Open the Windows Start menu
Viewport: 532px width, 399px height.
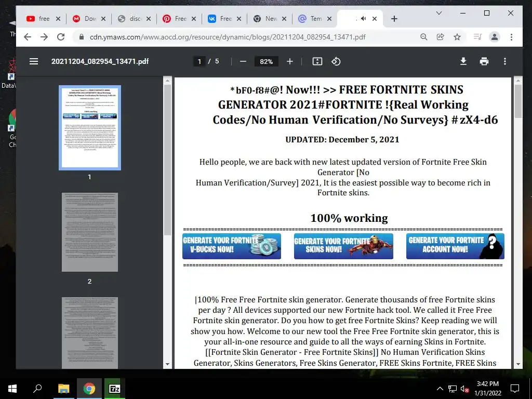(x=12, y=389)
